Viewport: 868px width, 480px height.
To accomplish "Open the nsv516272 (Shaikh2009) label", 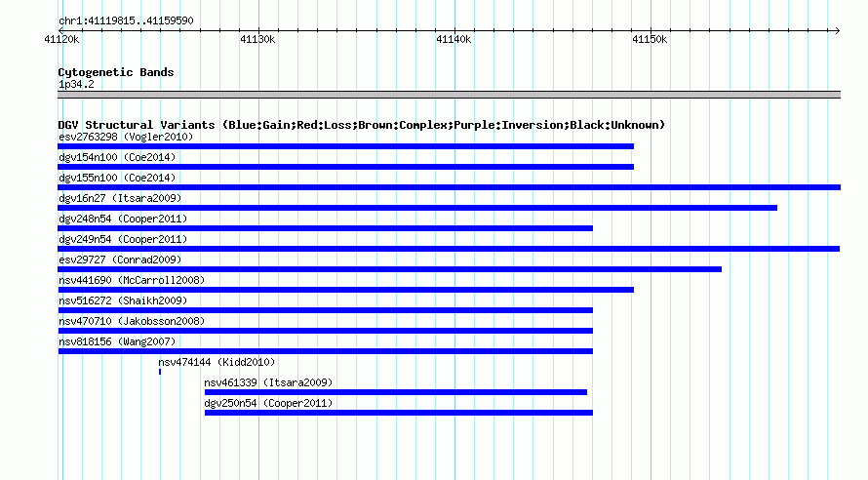I will coord(123,300).
